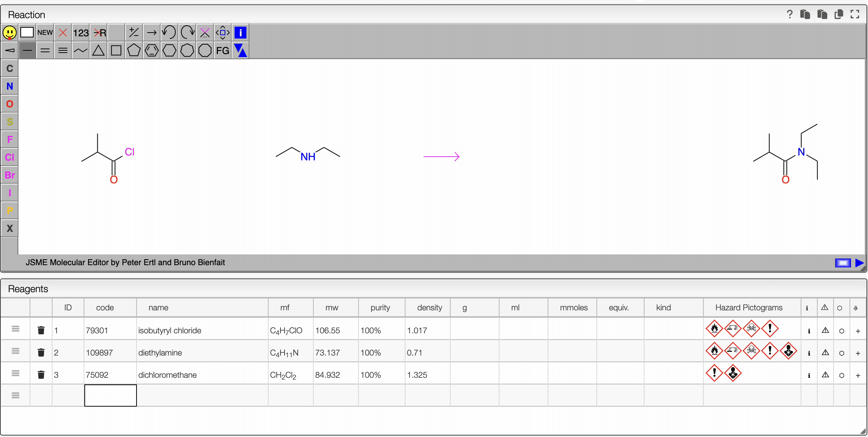The height and width of the screenshot is (437, 868).
Task: Expand isobutyryl chloride row with plus
Action: [x=858, y=331]
